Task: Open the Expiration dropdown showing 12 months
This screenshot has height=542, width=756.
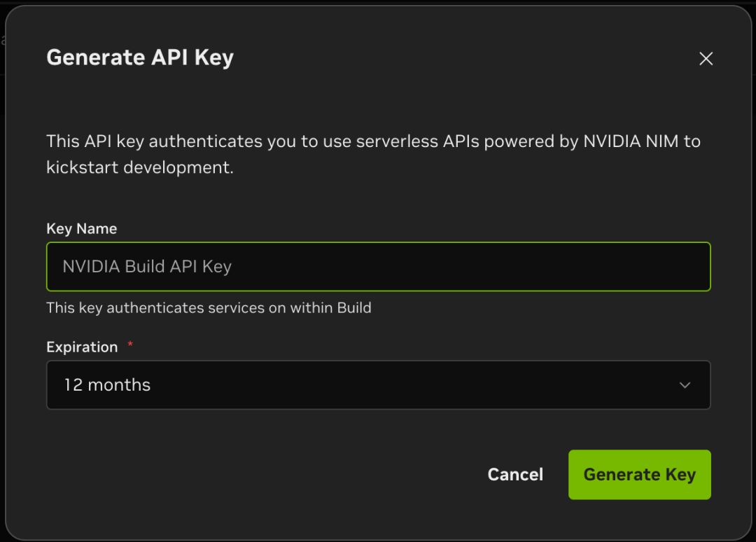Action: 378,384
